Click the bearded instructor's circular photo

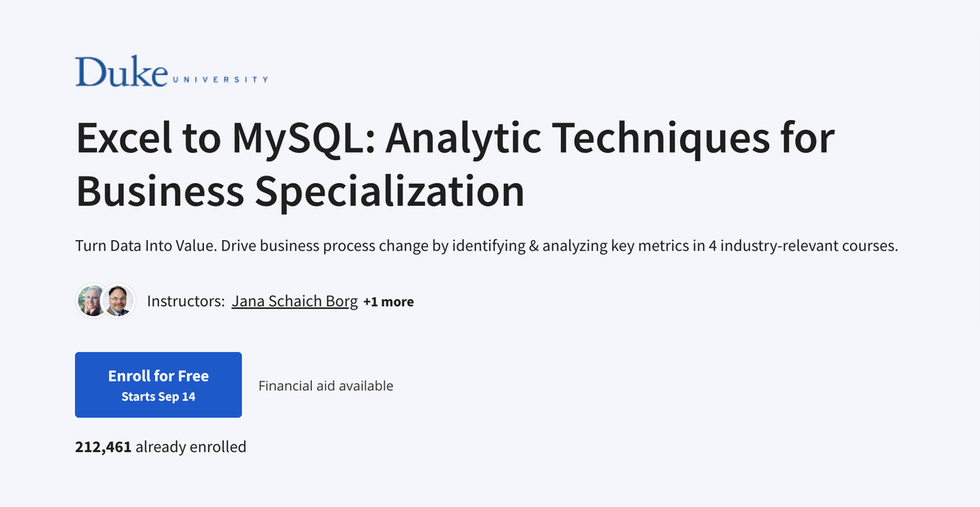click(118, 300)
